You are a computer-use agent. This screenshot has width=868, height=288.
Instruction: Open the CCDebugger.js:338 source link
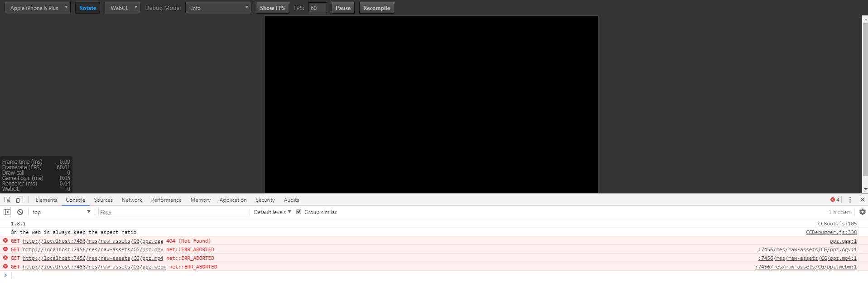(x=831, y=232)
